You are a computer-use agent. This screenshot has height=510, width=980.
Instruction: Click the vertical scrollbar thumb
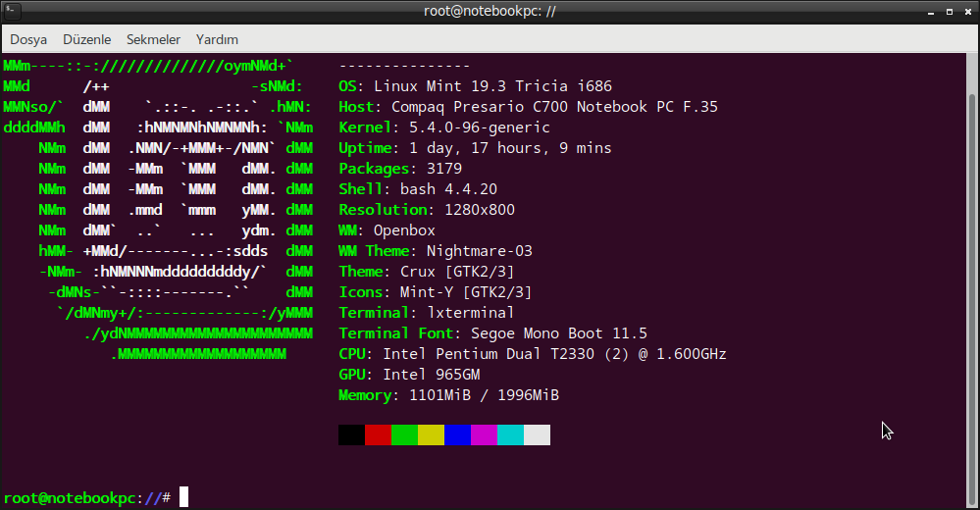coord(972,300)
